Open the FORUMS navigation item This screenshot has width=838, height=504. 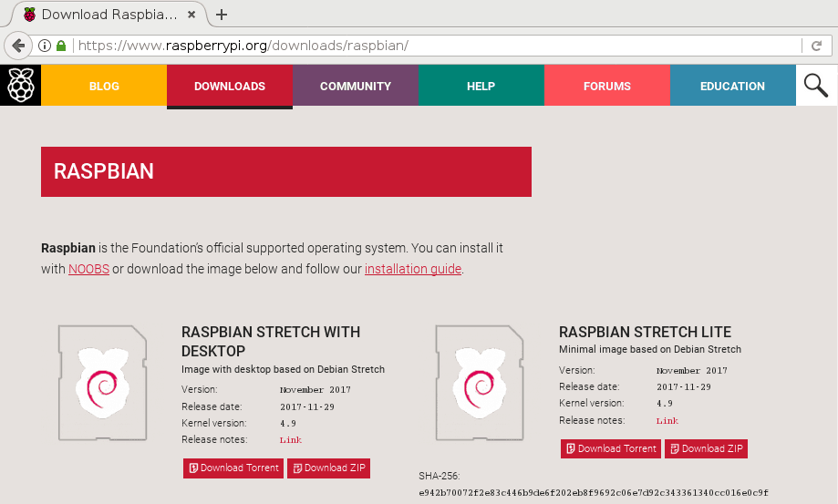point(607,86)
